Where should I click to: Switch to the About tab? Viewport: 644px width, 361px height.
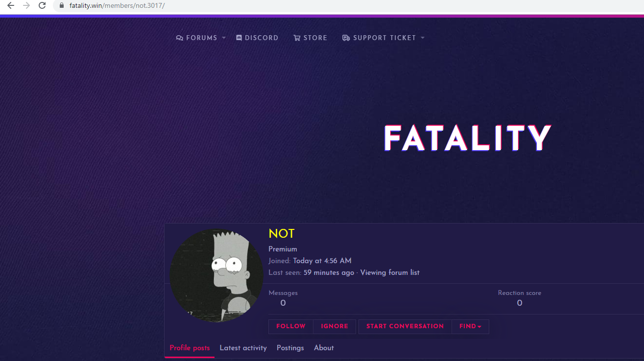click(x=324, y=348)
